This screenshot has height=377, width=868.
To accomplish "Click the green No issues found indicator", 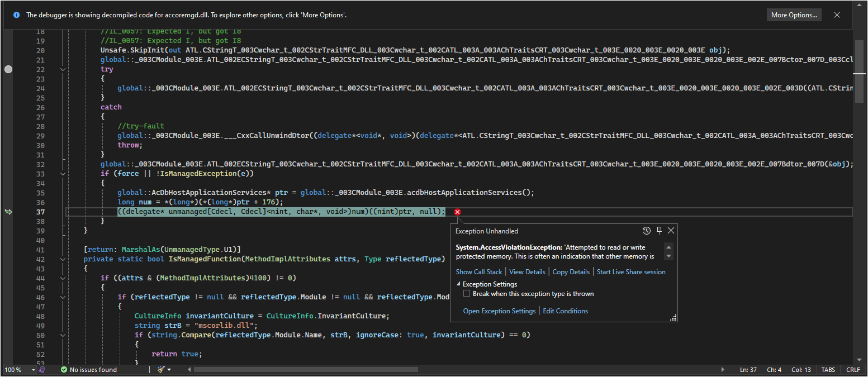I will (x=88, y=369).
